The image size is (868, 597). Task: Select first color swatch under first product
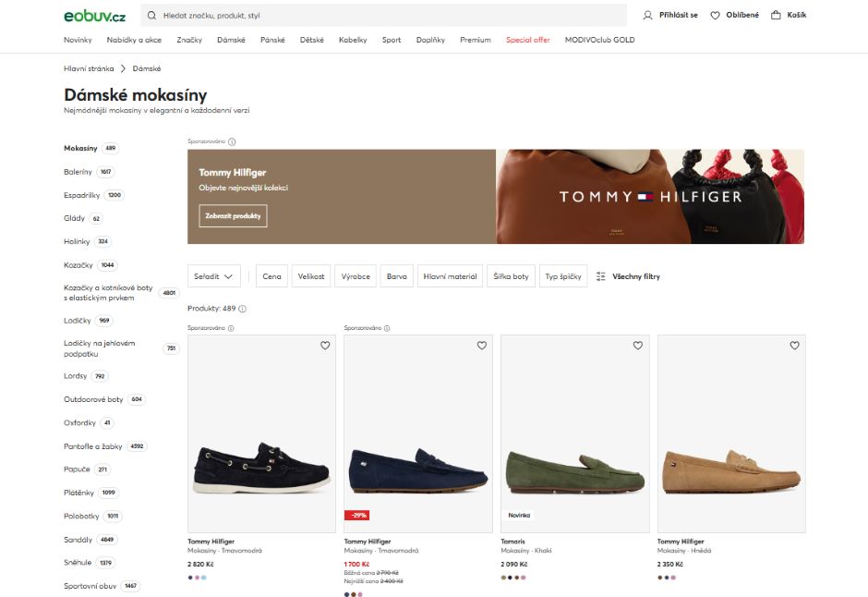pyautogui.click(x=190, y=578)
